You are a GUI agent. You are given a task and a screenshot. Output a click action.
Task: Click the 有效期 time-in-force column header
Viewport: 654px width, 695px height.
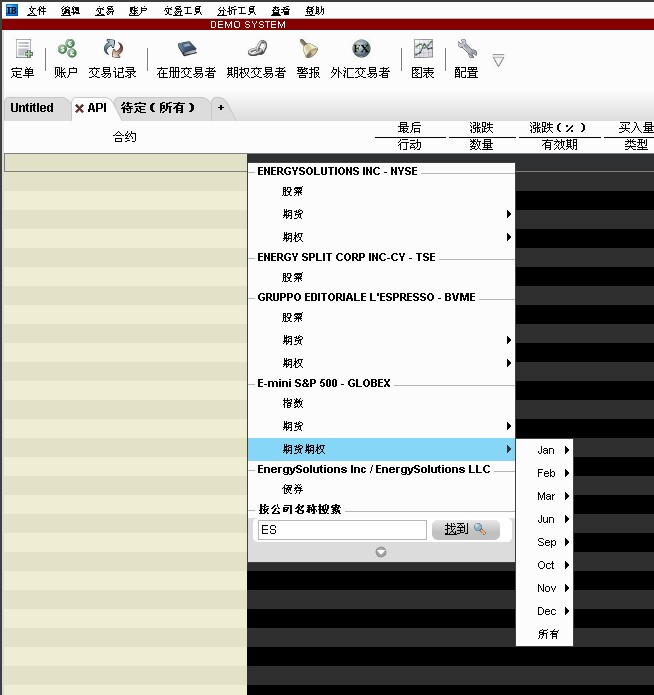click(559, 145)
